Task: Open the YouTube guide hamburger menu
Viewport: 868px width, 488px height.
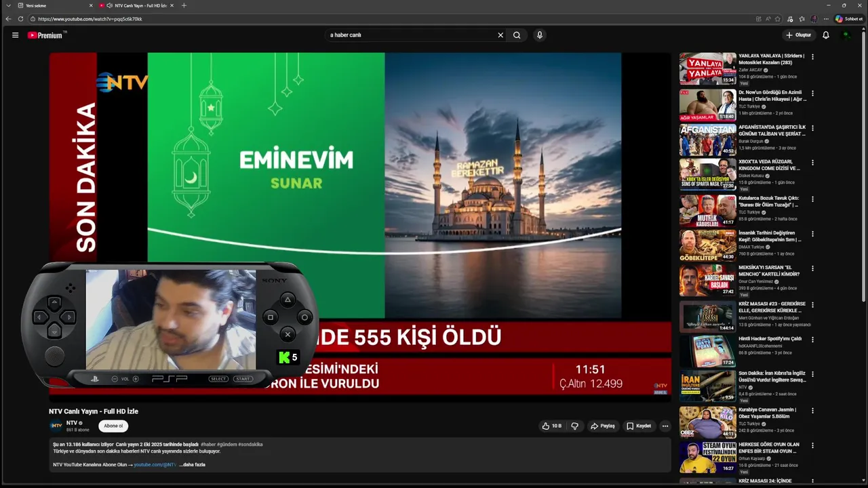Action: (15, 35)
